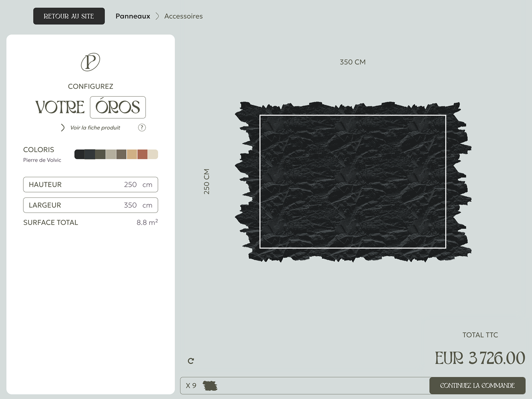Select the panel shape icon beside "X 9"

(209, 386)
